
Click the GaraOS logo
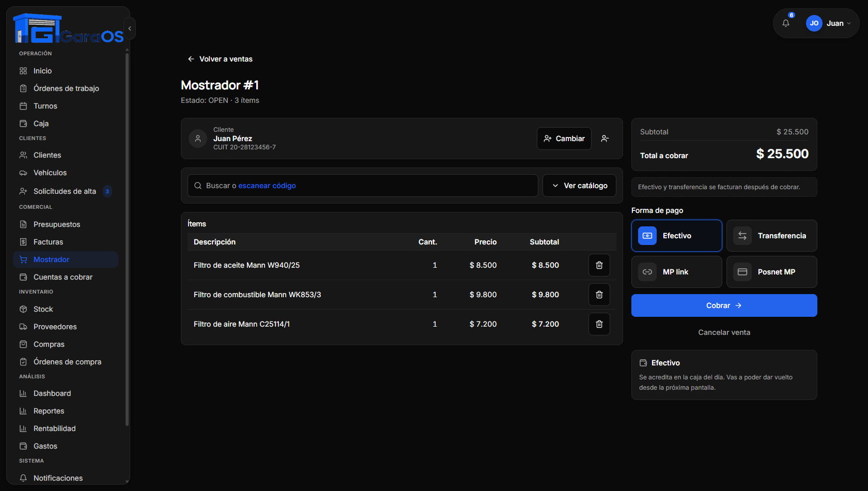click(68, 28)
